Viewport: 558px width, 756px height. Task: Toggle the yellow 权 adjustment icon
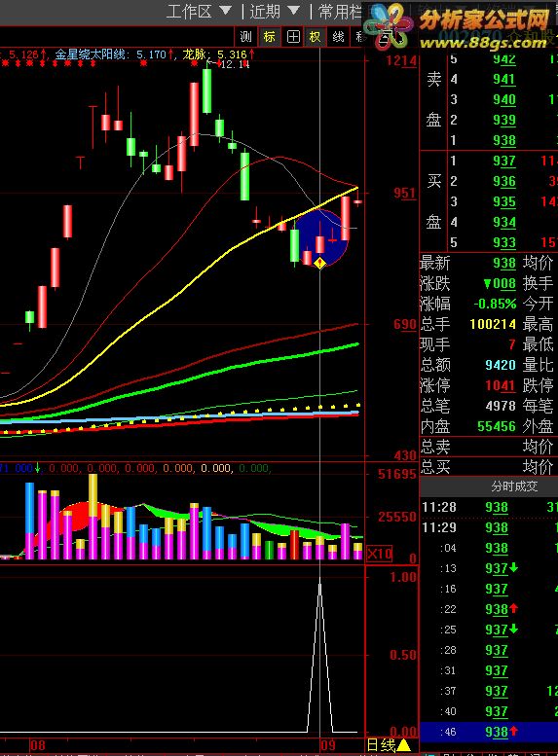(x=316, y=36)
